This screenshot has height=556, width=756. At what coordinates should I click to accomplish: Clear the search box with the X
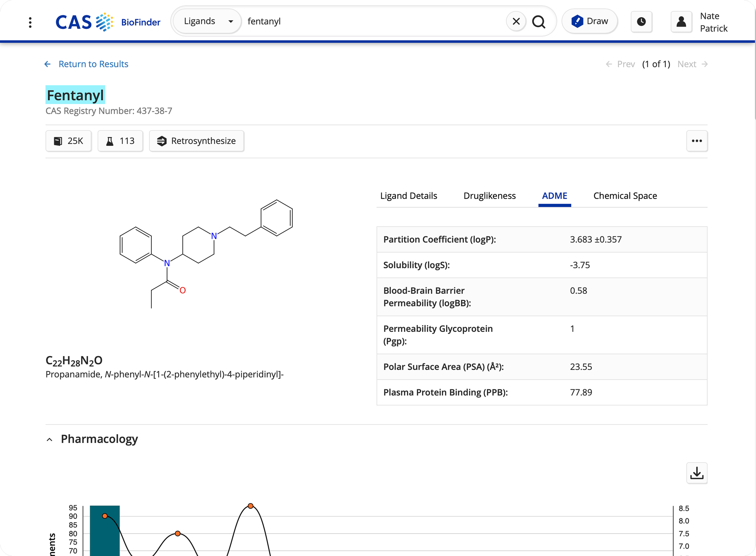(516, 21)
